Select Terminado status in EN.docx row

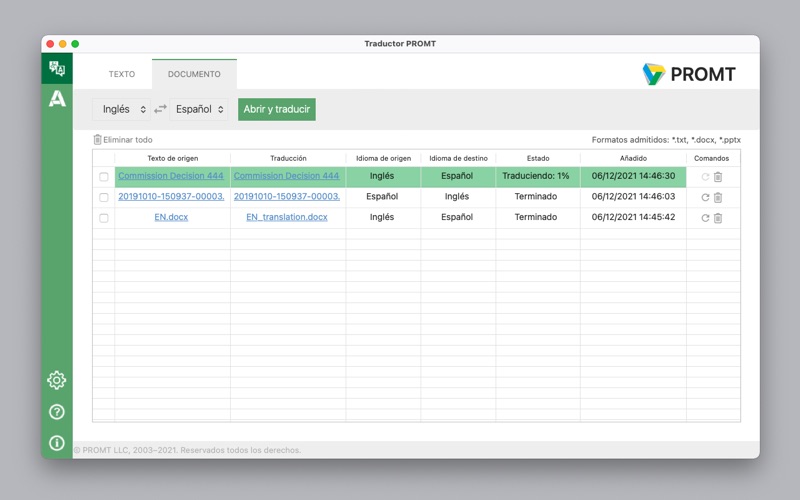click(x=536, y=217)
